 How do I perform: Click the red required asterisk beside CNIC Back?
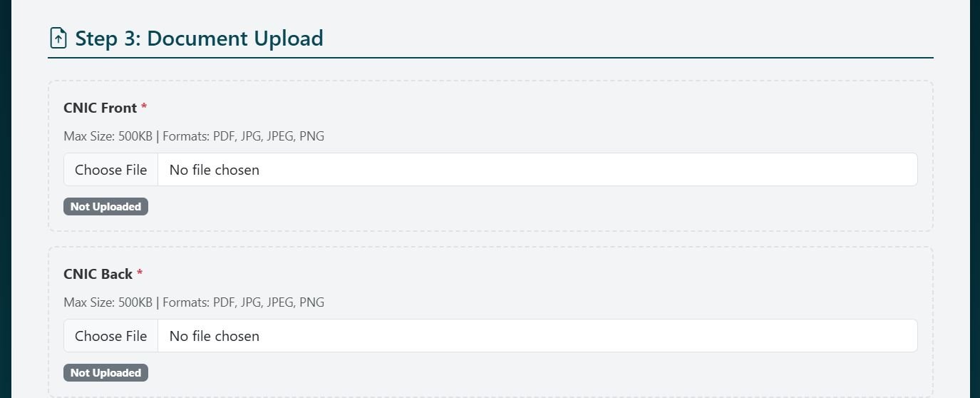tap(140, 274)
